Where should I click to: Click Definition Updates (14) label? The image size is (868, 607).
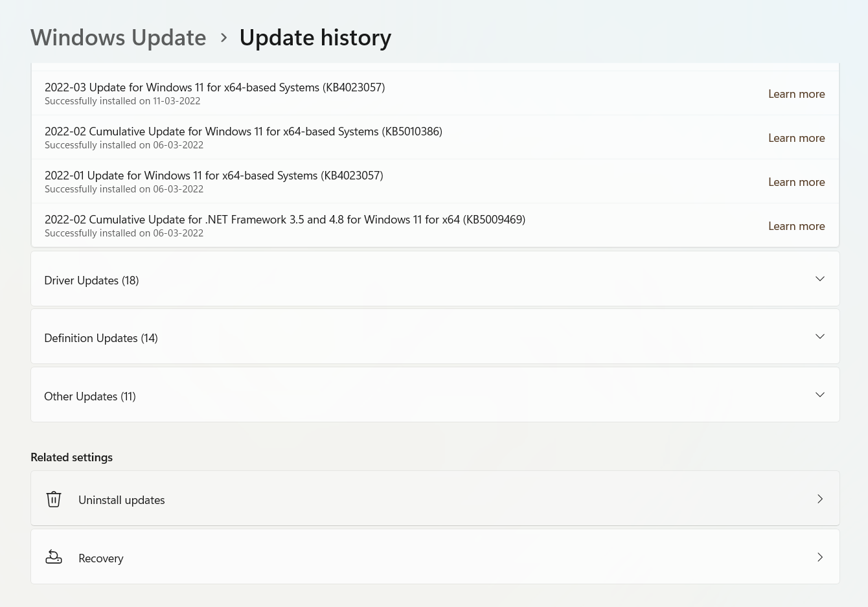pyautogui.click(x=101, y=338)
